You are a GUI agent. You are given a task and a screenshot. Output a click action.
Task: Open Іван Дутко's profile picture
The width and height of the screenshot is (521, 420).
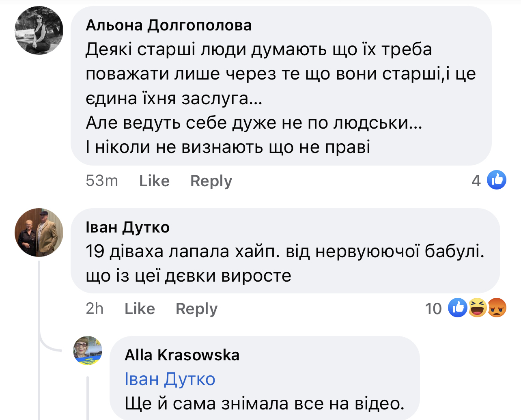coord(39,233)
